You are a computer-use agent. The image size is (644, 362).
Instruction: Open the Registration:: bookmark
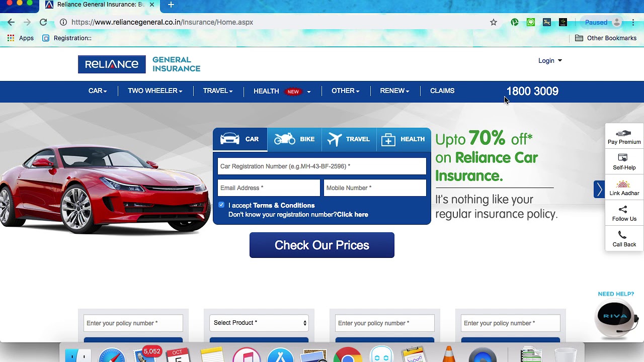[x=67, y=38]
